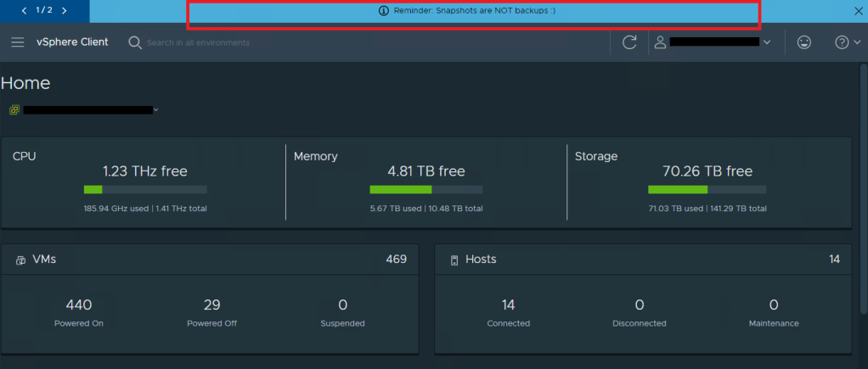Click the VMs panel icon

click(x=20, y=260)
